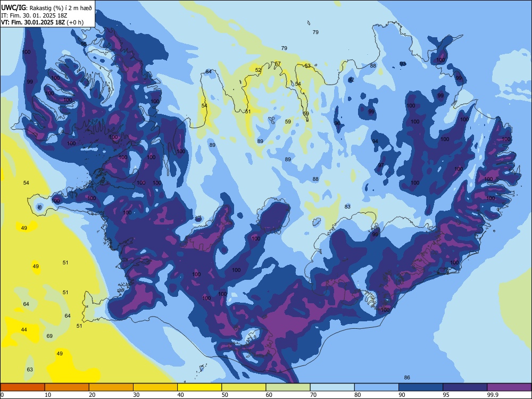Click the 90–95 medium blue legend swatch
Screen dimensions: 532x399
(421, 387)
